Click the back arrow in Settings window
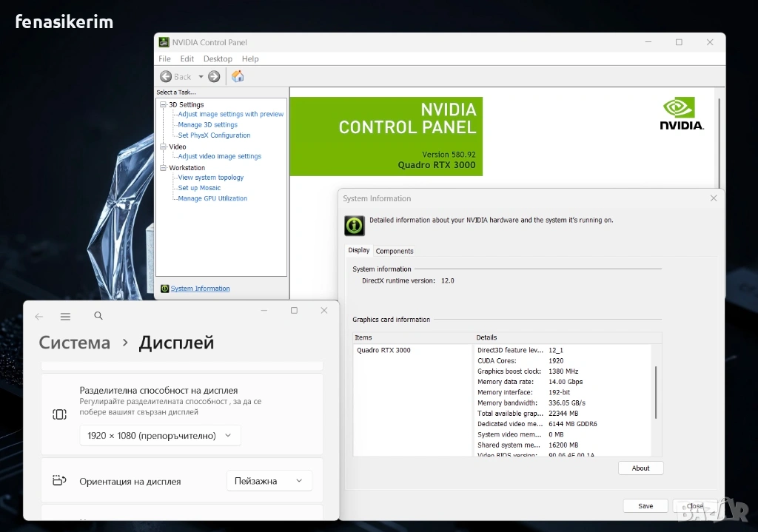This screenshot has height=532, width=758. (x=39, y=317)
